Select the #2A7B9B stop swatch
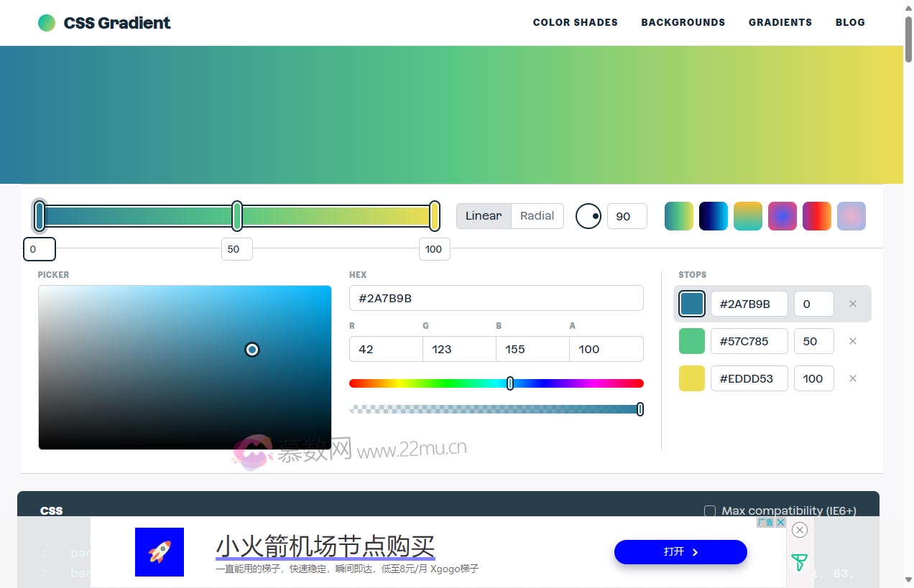914x588 pixels. pyautogui.click(x=691, y=303)
